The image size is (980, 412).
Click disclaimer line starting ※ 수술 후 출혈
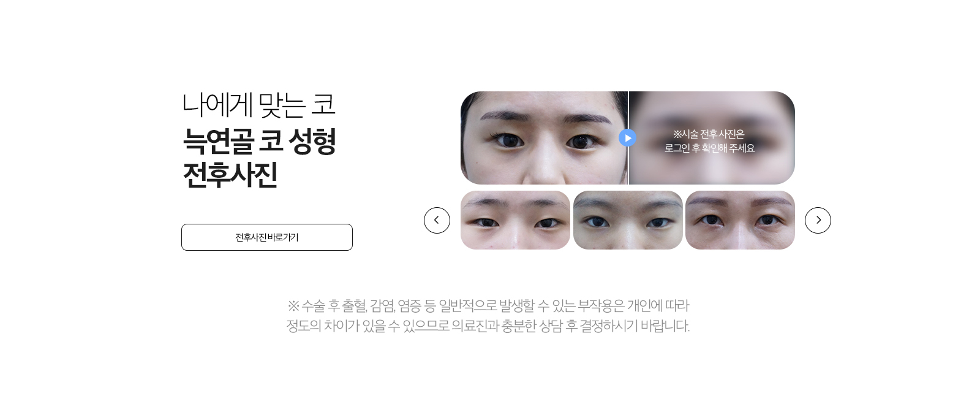click(488, 305)
